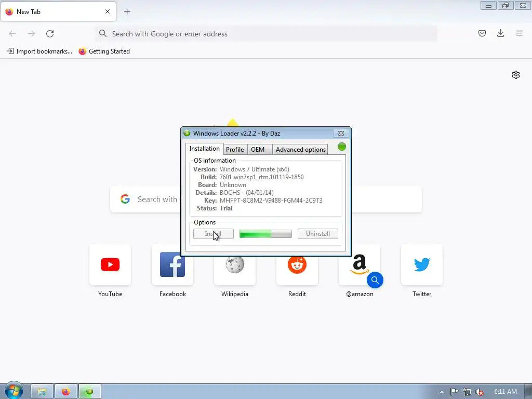The width and height of the screenshot is (532, 399).
Task: Click the build value 7601.win7sp1_rtm.101119-1850
Action: [x=262, y=177]
